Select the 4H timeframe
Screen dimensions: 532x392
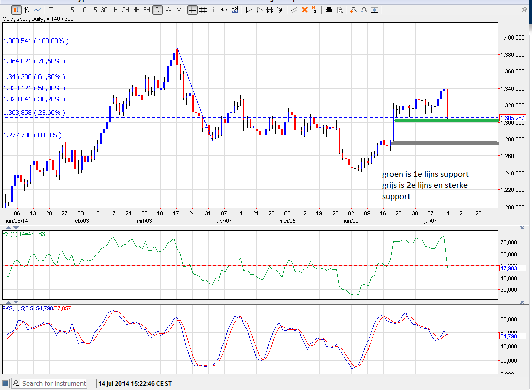136,10
